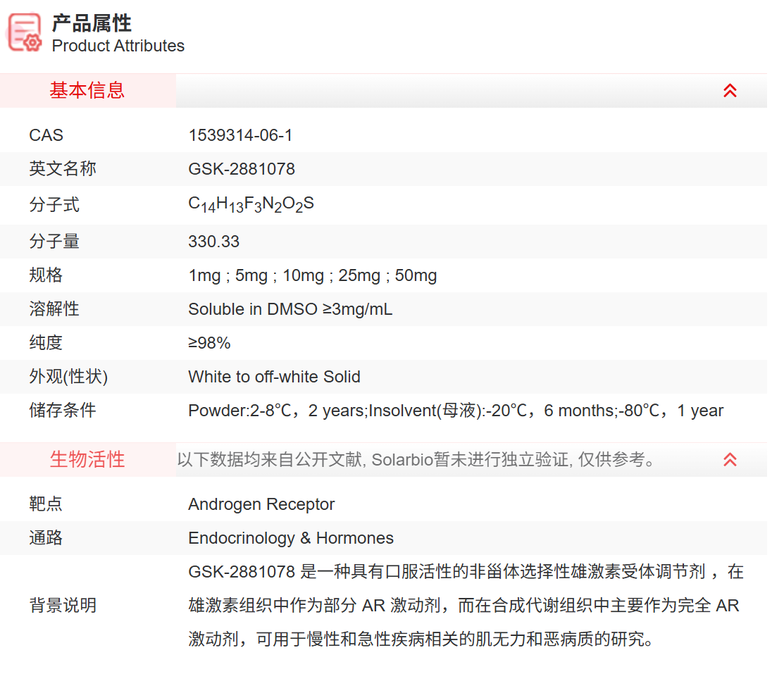Click the 背景说明 row label
784x674 pixels.
pos(63,606)
